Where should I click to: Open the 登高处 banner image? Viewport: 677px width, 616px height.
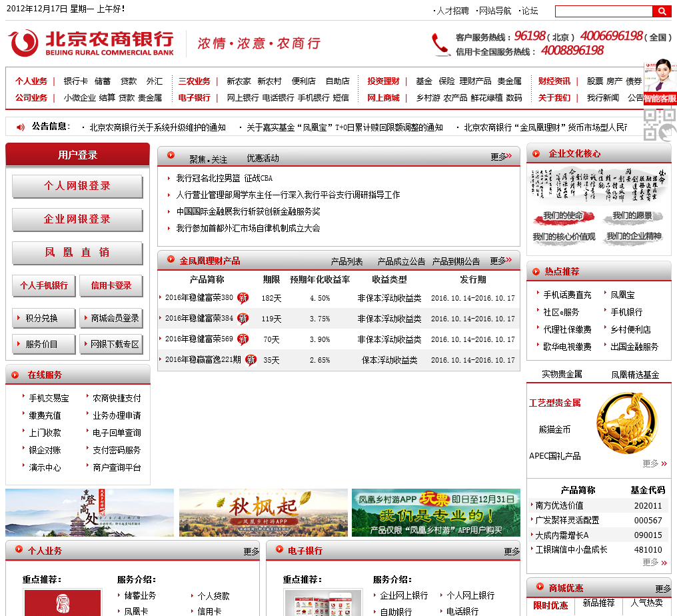tap(89, 513)
